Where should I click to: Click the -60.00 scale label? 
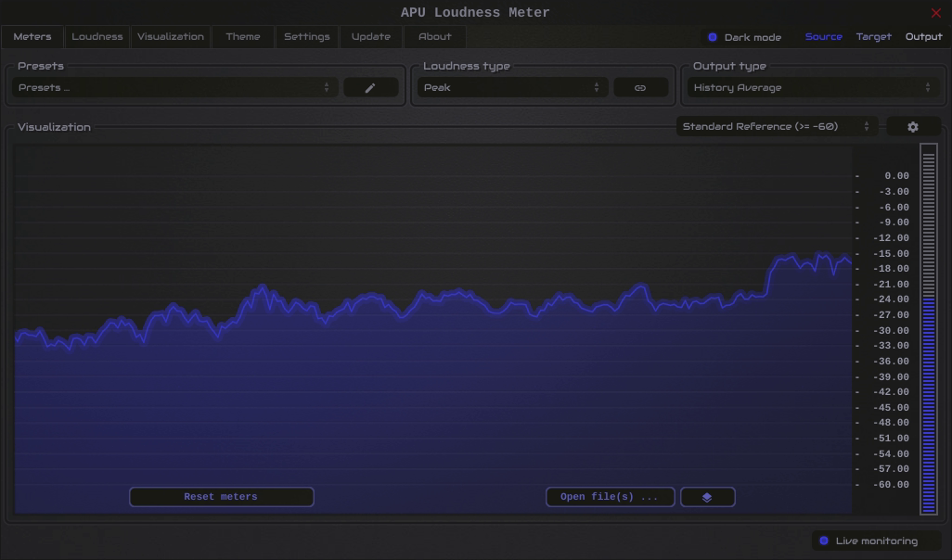click(x=892, y=485)
